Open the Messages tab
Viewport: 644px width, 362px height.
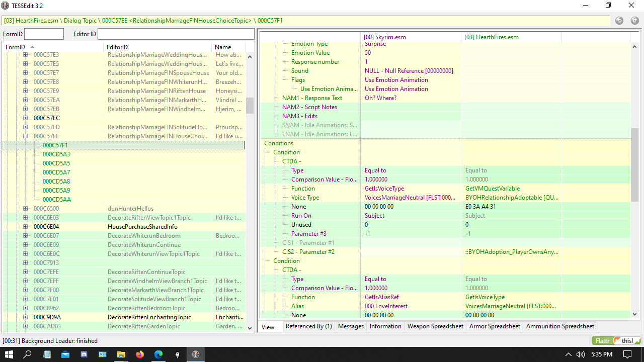351,326
